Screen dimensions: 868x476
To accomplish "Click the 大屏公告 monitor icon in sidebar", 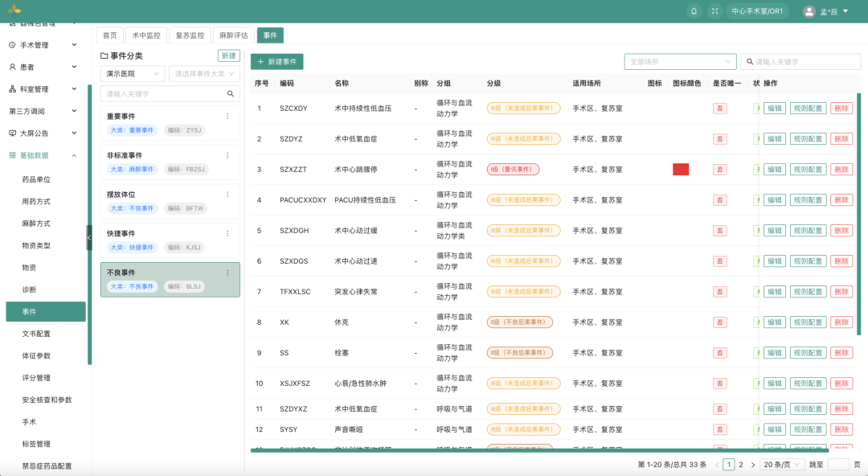I will [x=12, y=133].
